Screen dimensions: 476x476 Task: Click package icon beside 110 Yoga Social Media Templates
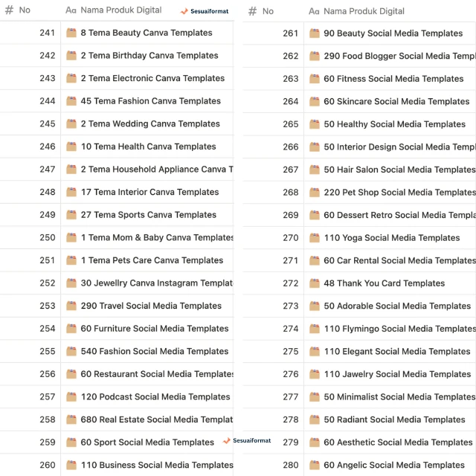(315, 238)
